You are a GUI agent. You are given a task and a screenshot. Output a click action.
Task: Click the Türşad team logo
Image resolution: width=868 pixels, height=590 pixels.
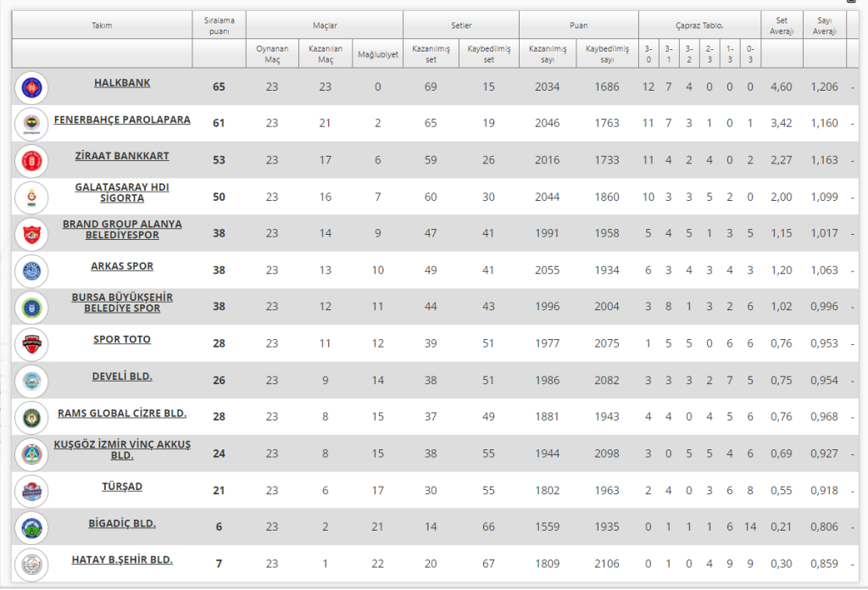point(31,492)
